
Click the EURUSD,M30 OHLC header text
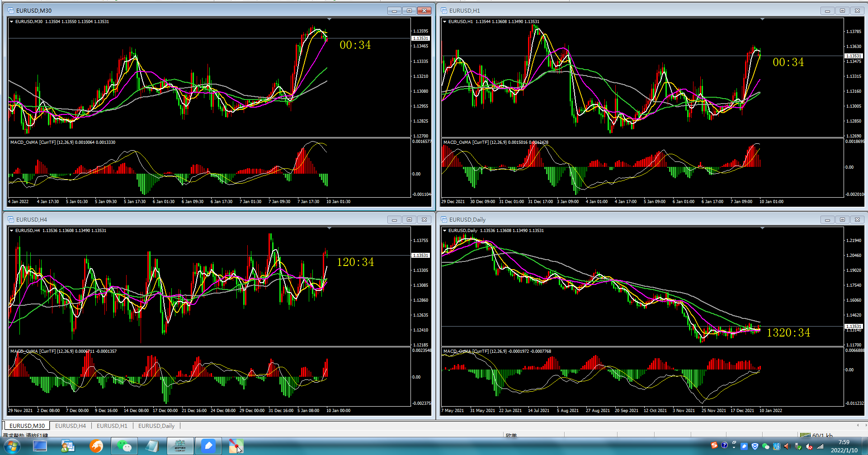62,22
